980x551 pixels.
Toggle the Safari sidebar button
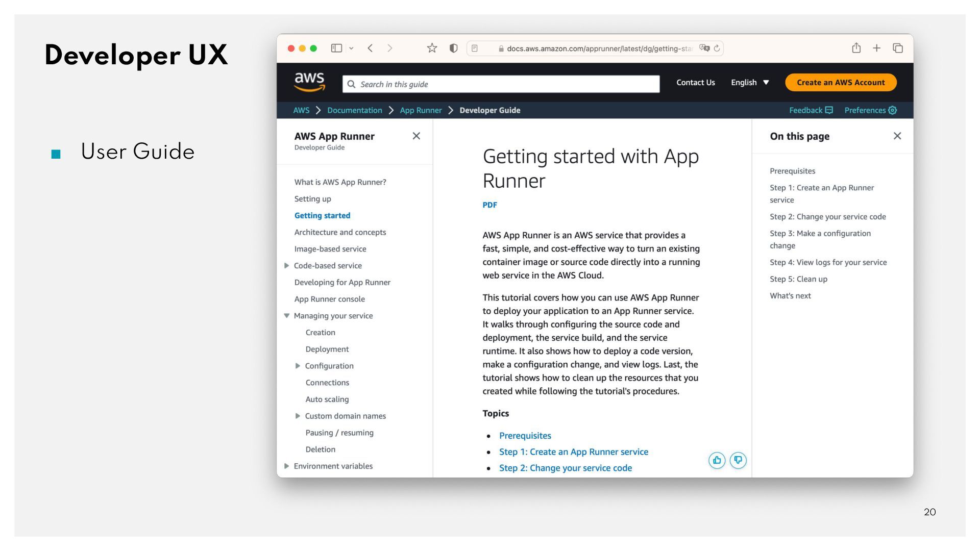click(x=336, y=48)
